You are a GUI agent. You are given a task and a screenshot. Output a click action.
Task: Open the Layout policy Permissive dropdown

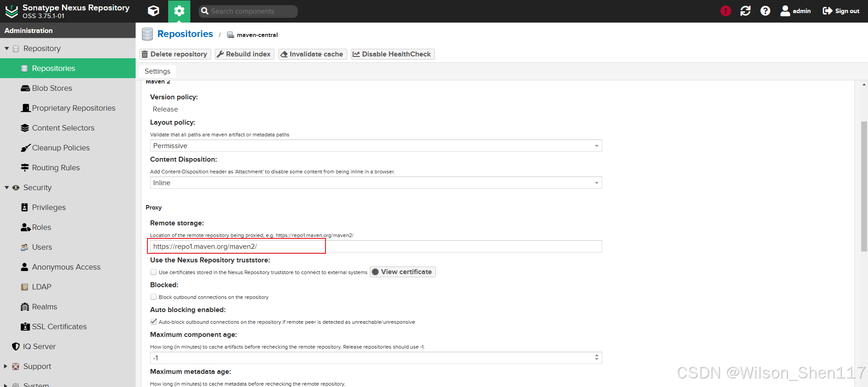pyautogui.click(x=376, y=146)
